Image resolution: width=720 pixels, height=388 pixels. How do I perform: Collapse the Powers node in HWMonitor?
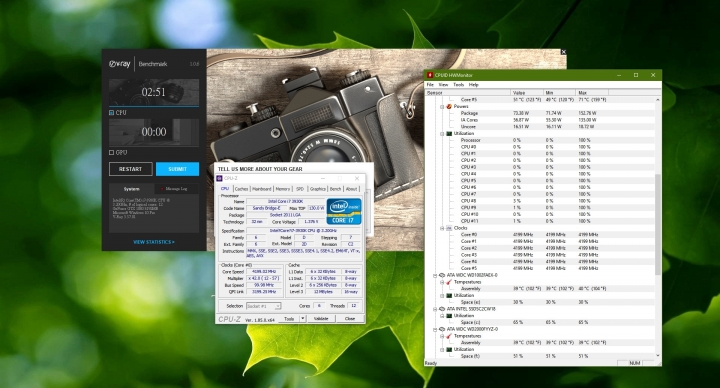442,107
